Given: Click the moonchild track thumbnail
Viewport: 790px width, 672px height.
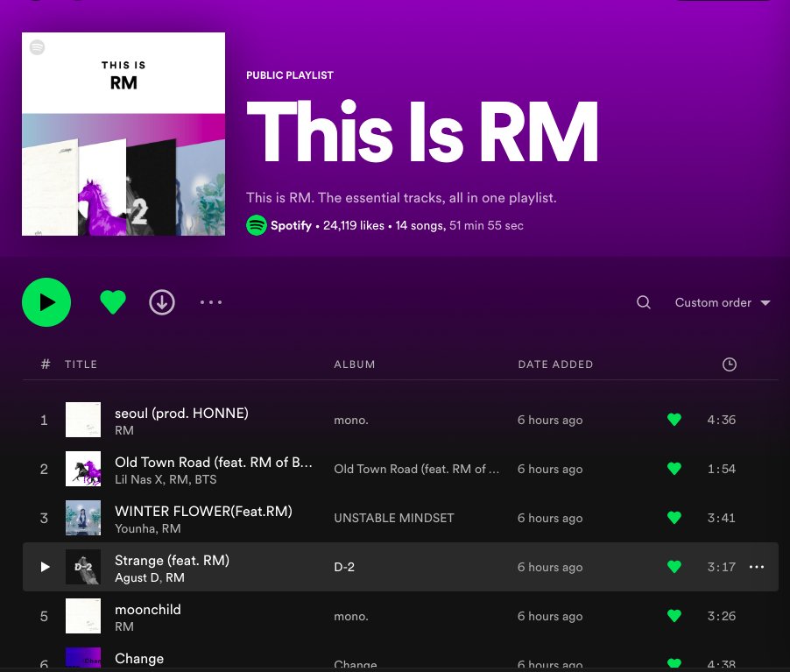Looking at the screenshot, I should click(x=83, y=616).
